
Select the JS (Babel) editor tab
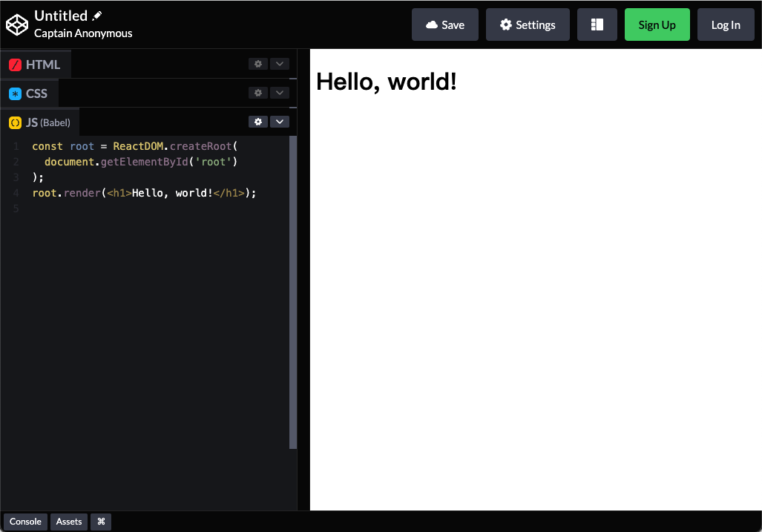coord(40,122)
